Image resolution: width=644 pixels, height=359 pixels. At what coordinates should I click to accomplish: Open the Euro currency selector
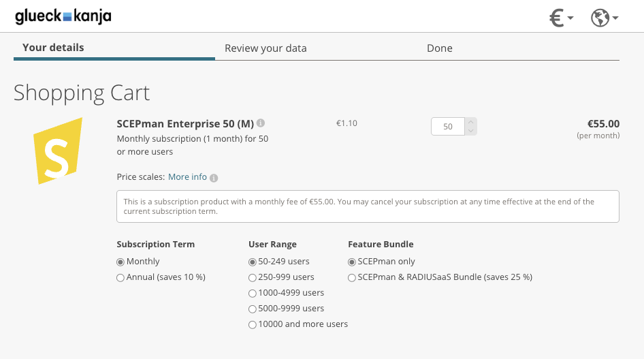point(561,18)
